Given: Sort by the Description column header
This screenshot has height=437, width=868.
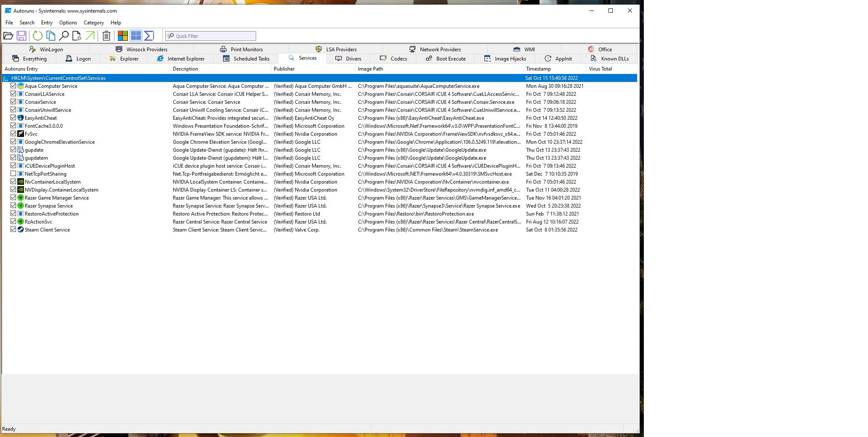Looking at the screenshot, I should coord(221,69).
